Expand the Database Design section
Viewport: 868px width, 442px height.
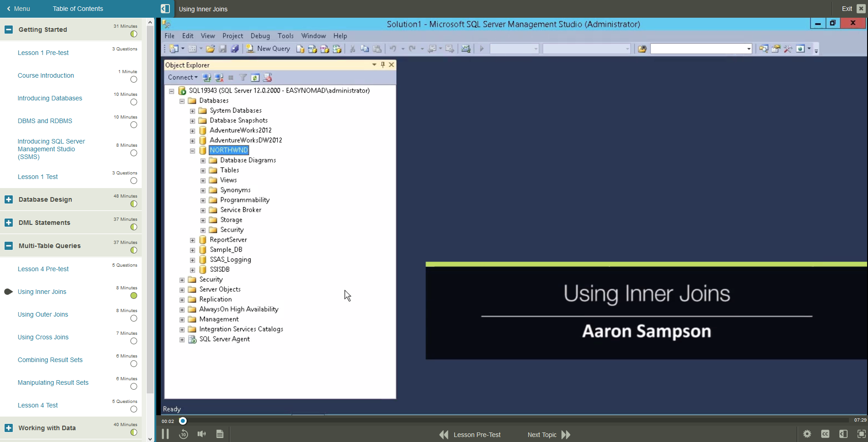click(9, 199)
